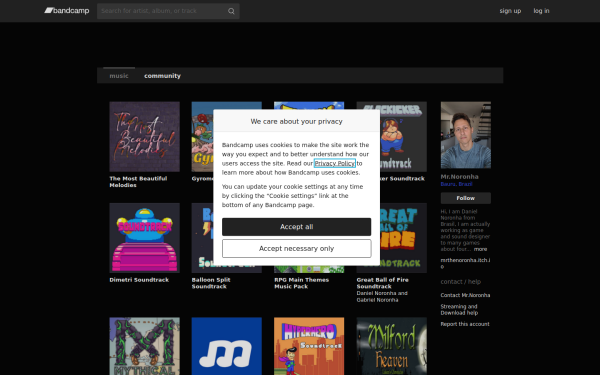The height and width of the screenshot is (375, 600).
Task: Open the Milford Heaven album cover
Action: click(391, 346)
